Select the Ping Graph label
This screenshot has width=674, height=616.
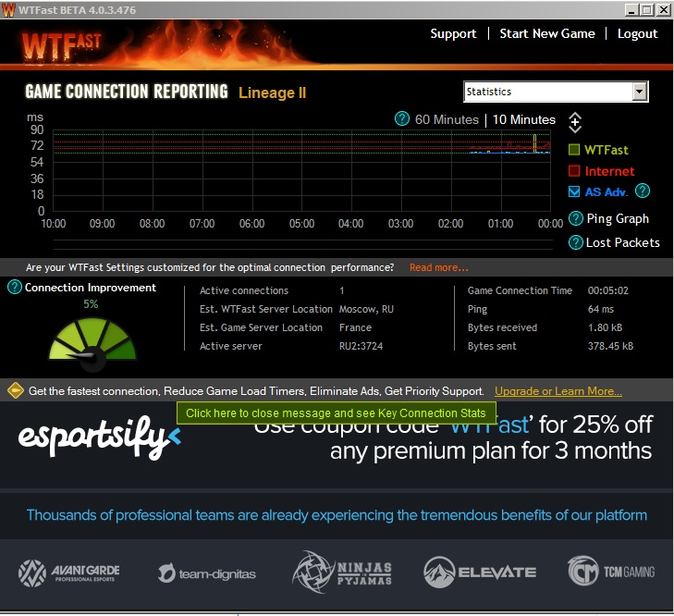[x=618, y=219]
